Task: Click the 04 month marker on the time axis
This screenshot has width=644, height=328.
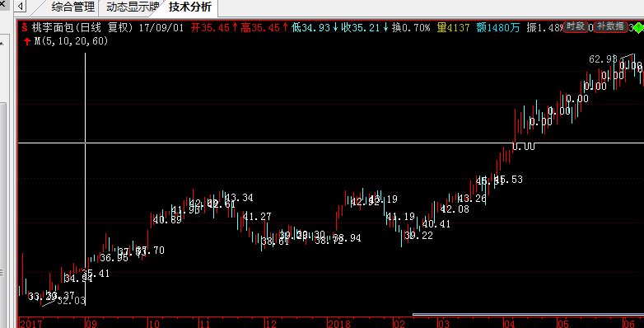Action: pyautogui.click(x=509, y=324)
